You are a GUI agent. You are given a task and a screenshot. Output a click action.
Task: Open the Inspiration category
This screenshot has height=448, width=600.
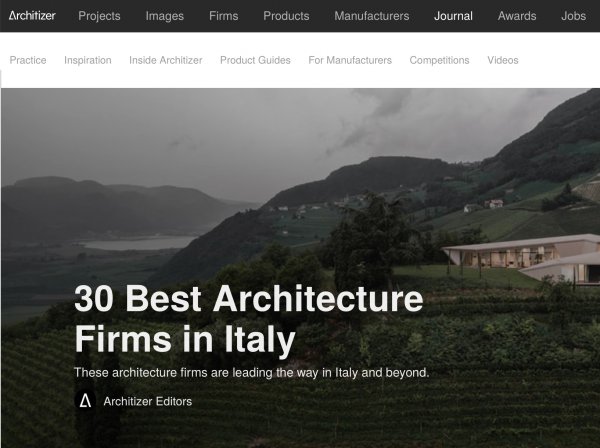coord(88,60)
